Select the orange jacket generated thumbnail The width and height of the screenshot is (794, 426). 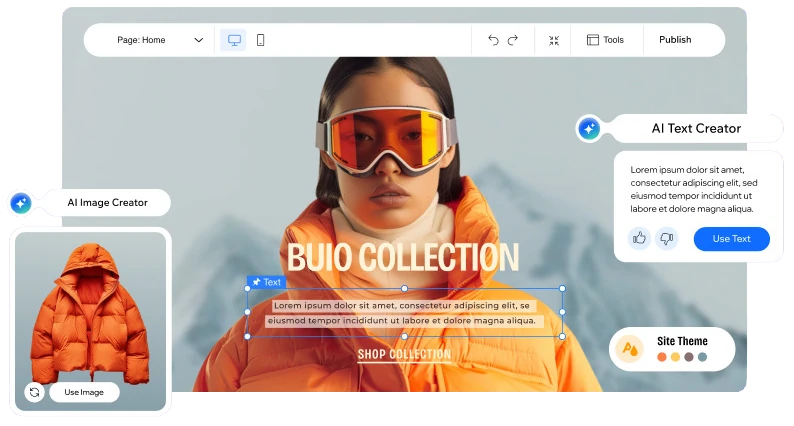click(x=90, y=321)
